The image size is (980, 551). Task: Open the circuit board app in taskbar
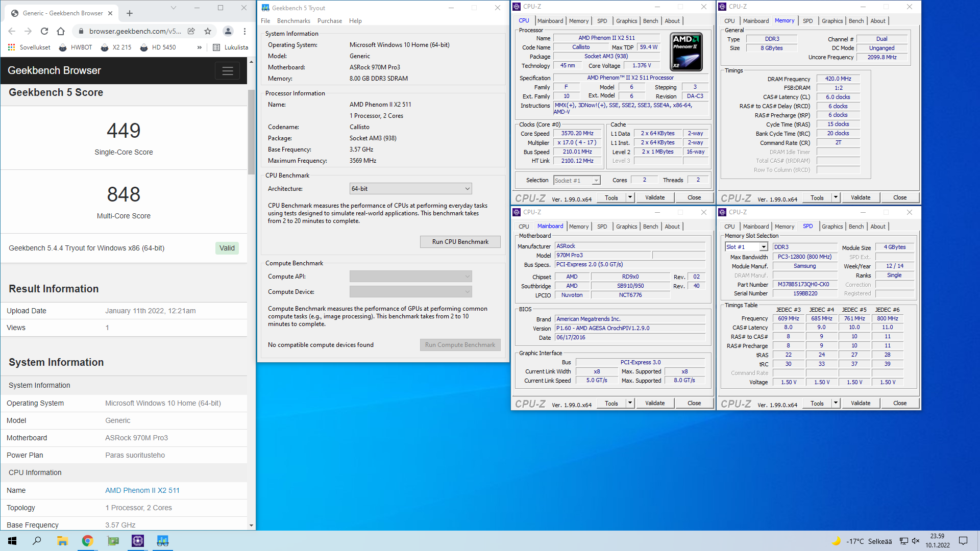tap(113, 541)
